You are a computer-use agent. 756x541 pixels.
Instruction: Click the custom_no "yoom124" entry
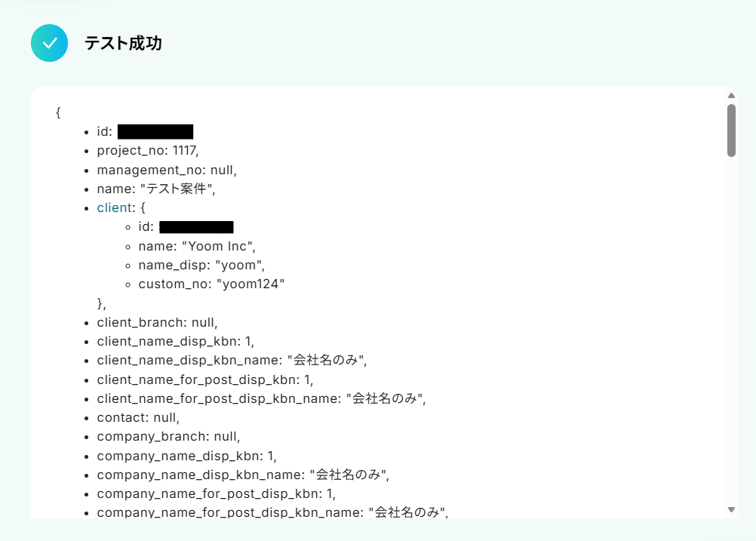(211, 284)
